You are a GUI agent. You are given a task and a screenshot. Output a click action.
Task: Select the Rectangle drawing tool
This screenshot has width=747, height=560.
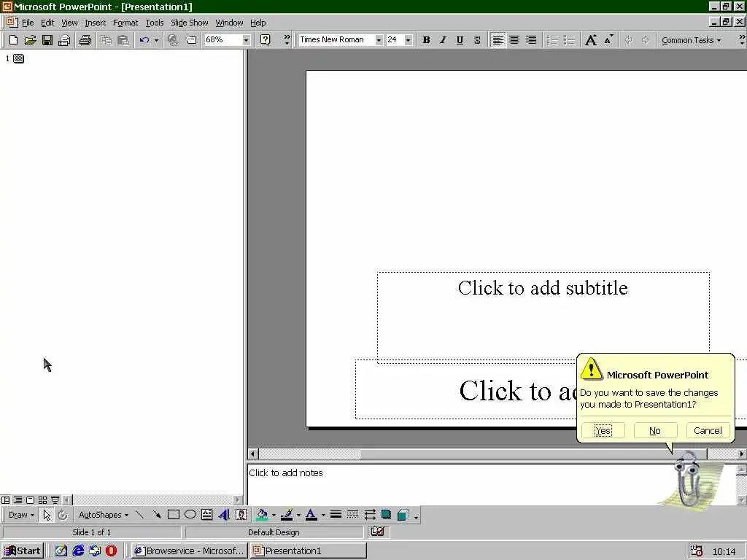coord(174,515)
